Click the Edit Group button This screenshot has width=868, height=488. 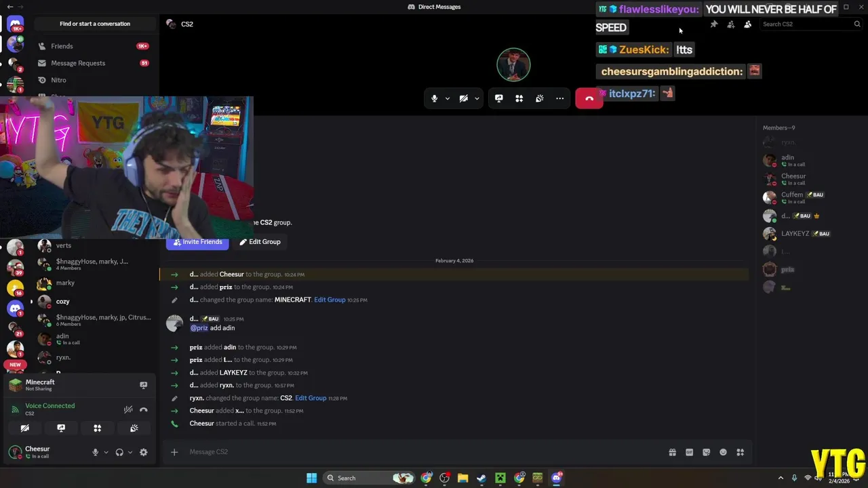click(x=260, y=242)
